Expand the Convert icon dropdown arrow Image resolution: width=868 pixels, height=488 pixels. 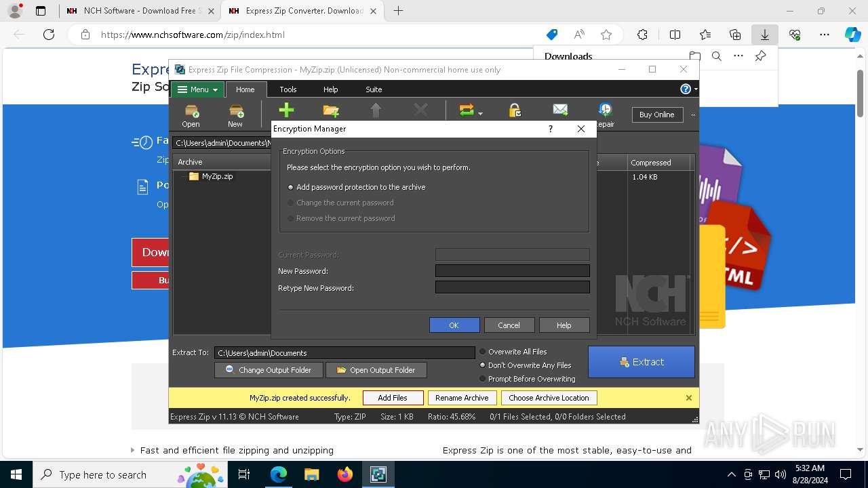click(480, 114)
